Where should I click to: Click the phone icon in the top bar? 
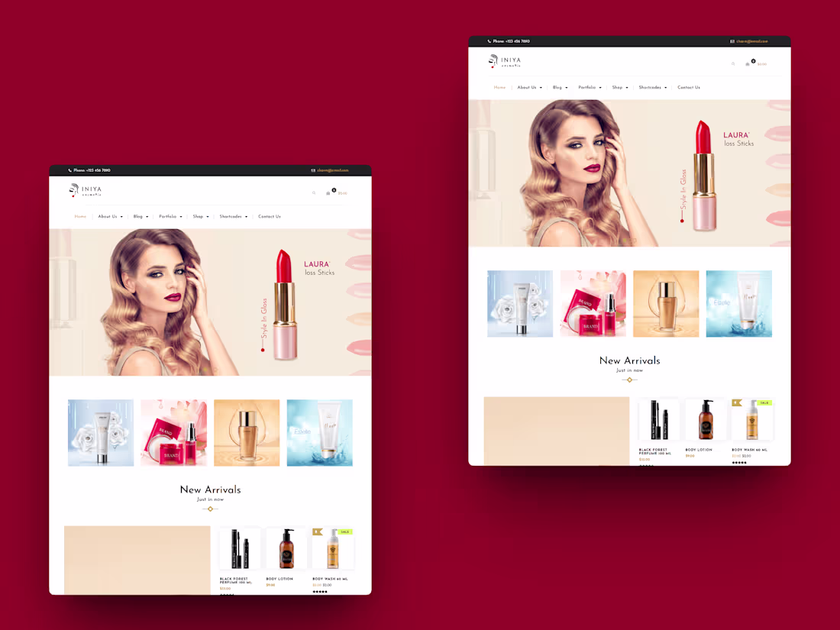pos(489,41)
